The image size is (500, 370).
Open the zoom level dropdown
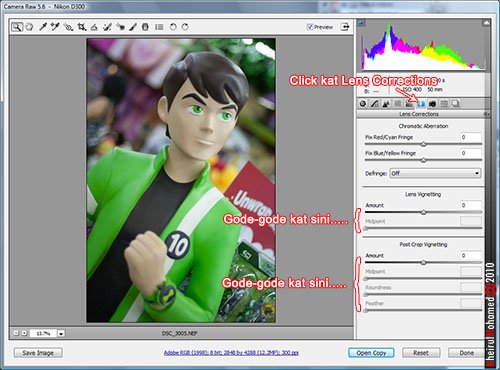[x=61, y=333]
